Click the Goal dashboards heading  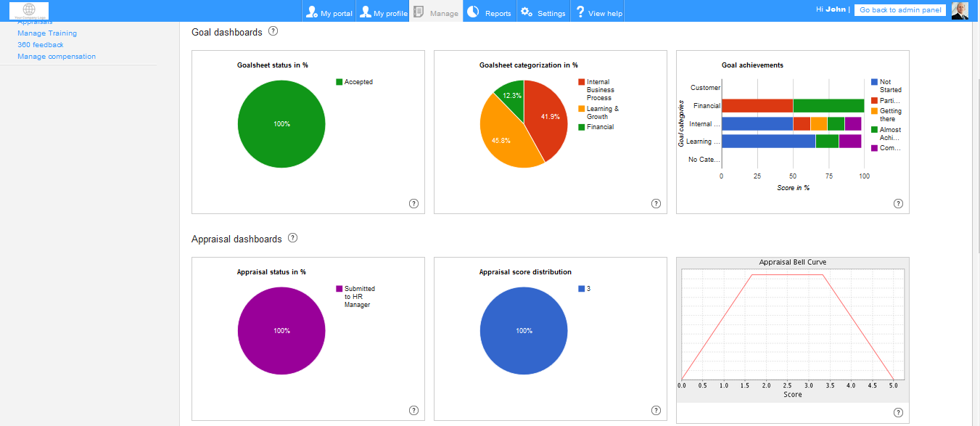pyautogui.click(x=227, y=32)
